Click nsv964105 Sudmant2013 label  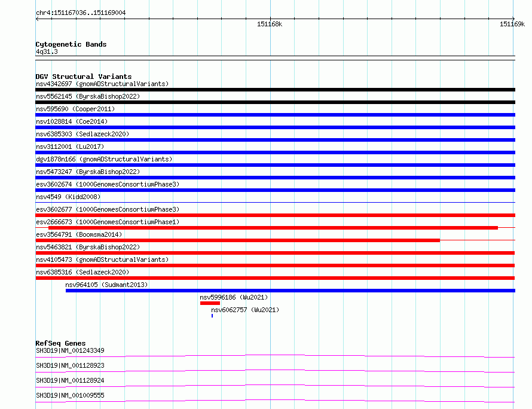click(106, 285)
